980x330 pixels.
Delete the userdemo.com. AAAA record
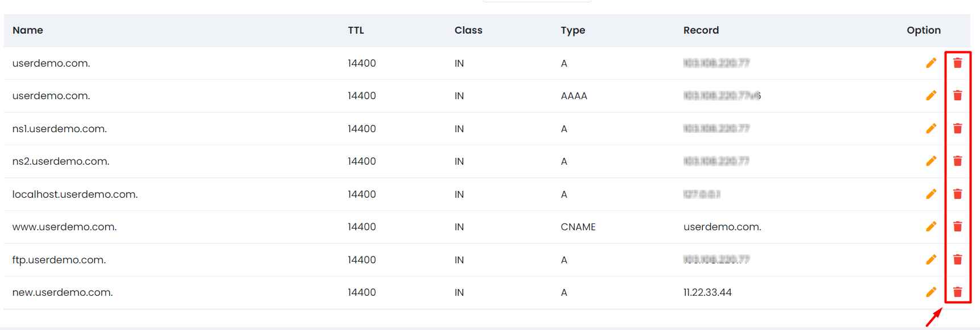point(958,95)
